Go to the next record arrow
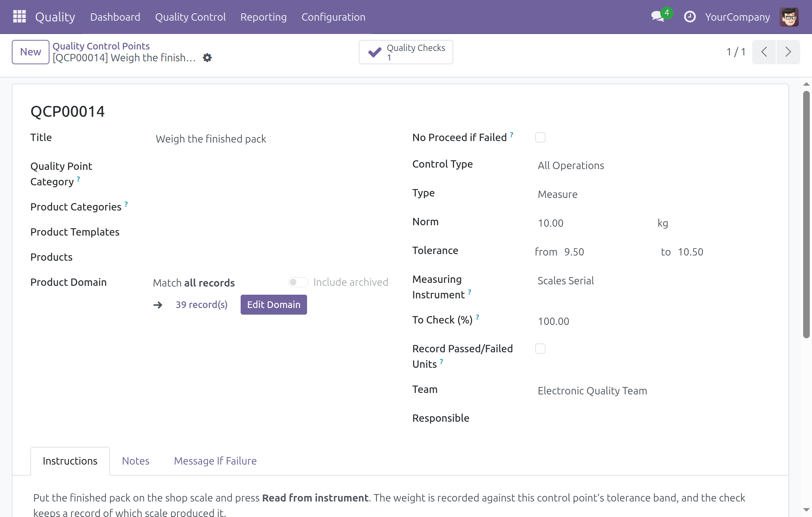The height and width of the screenshot is (517, 812). click(x=788, y=52)
